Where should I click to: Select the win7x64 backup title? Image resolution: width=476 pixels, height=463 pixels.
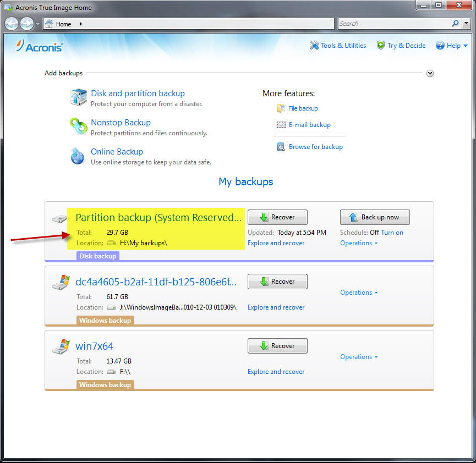tap(95, 346)
